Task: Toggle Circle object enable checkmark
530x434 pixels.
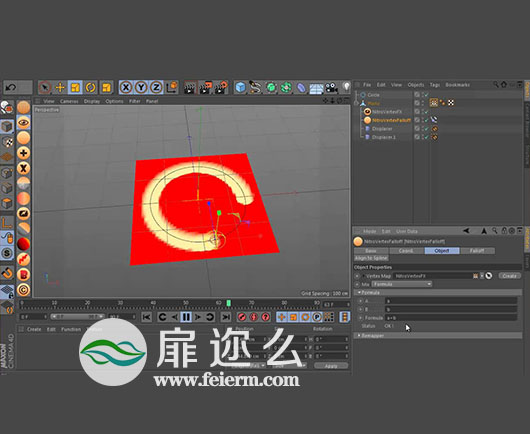Action: coord(426,95)
